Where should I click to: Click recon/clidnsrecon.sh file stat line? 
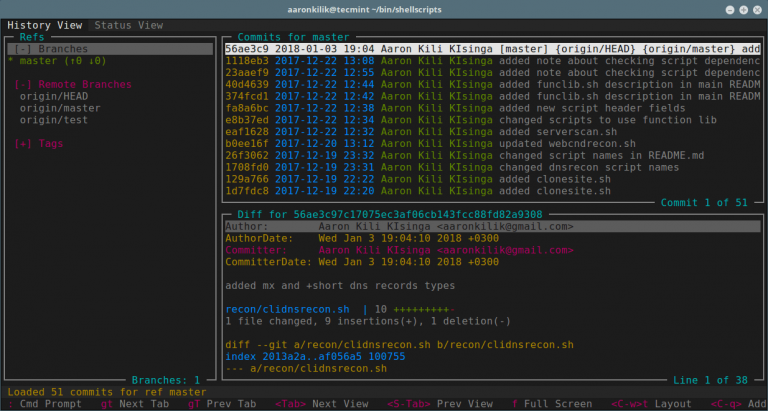(287, 310)
